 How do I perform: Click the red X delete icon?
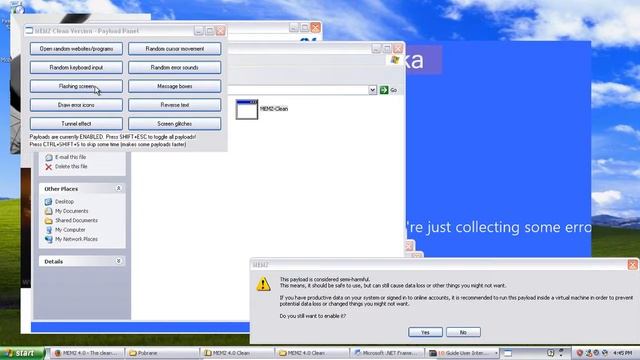point(49,167)
